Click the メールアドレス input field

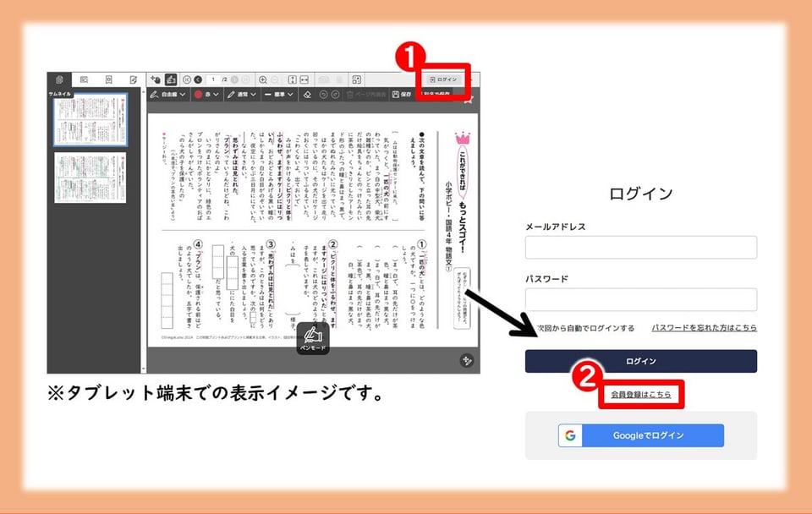[x=640, y=248]
